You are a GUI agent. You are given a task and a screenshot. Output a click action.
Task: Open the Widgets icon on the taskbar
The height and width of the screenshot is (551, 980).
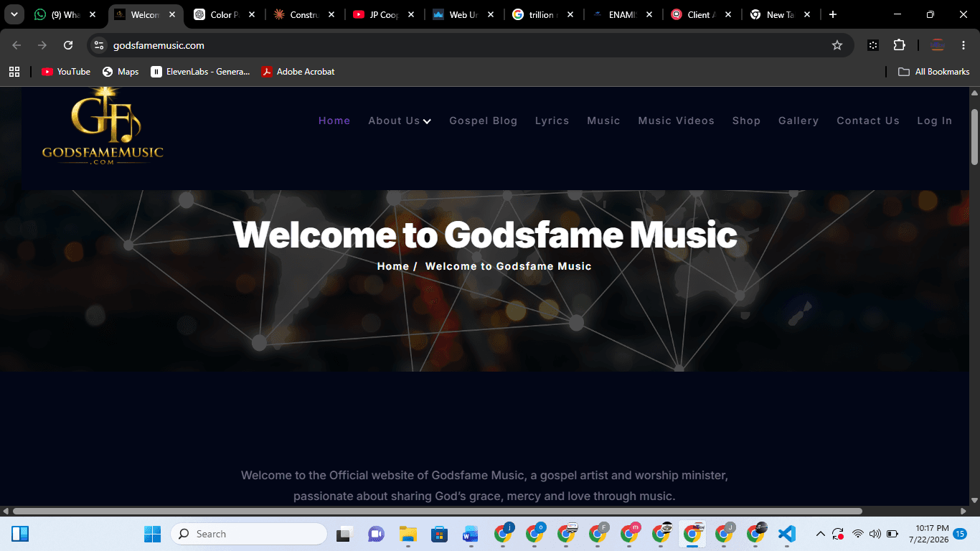20,534
